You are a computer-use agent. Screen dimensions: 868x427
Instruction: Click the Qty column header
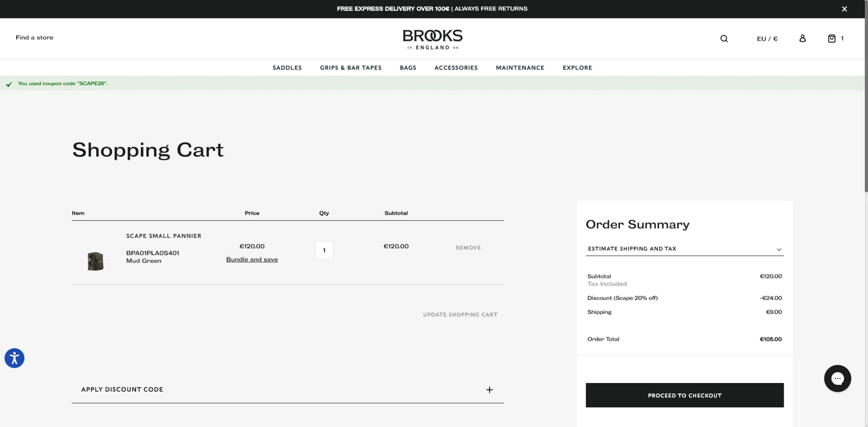click(324, 213)
